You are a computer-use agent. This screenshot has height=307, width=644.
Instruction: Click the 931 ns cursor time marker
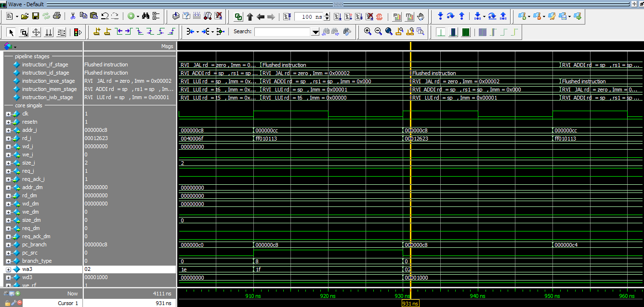(x=410, y=303)
